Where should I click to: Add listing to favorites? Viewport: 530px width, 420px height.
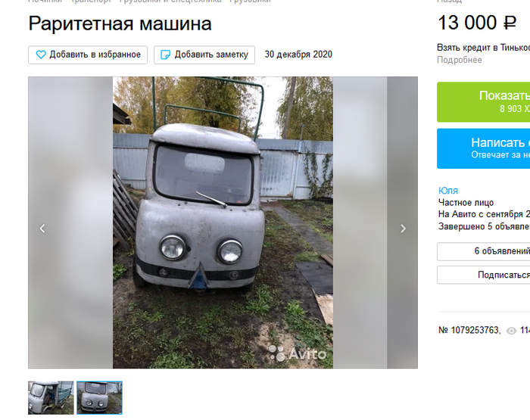click(88, 54)
